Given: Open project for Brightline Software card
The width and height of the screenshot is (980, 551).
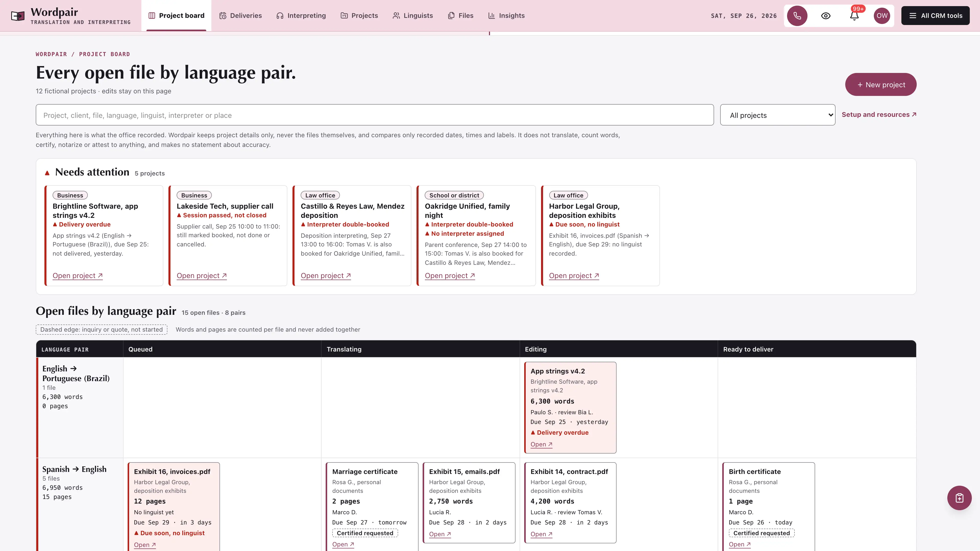Looking at the screenshot, I should [78, 276].
